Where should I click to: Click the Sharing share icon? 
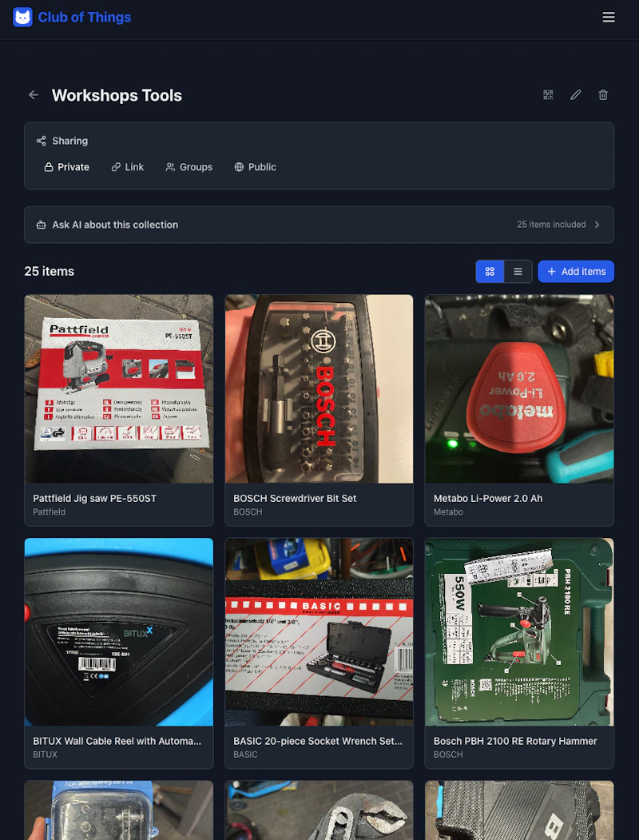pos(42,141)
